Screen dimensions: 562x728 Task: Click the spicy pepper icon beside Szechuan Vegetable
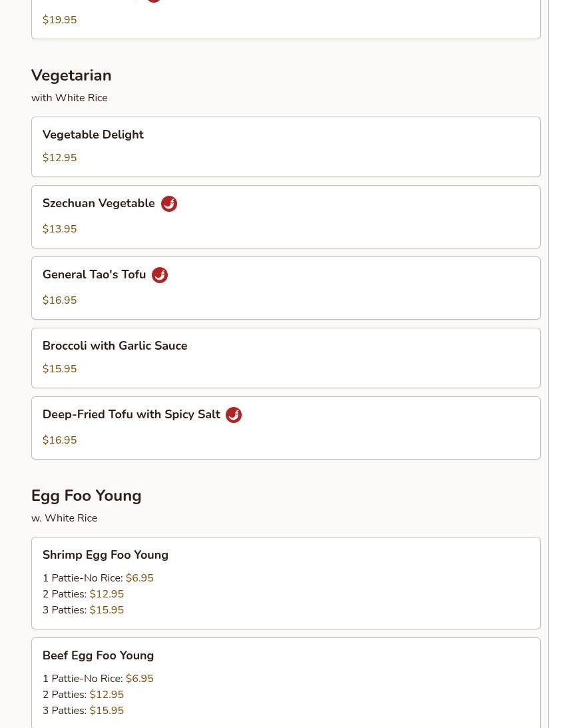coord(169,204)
